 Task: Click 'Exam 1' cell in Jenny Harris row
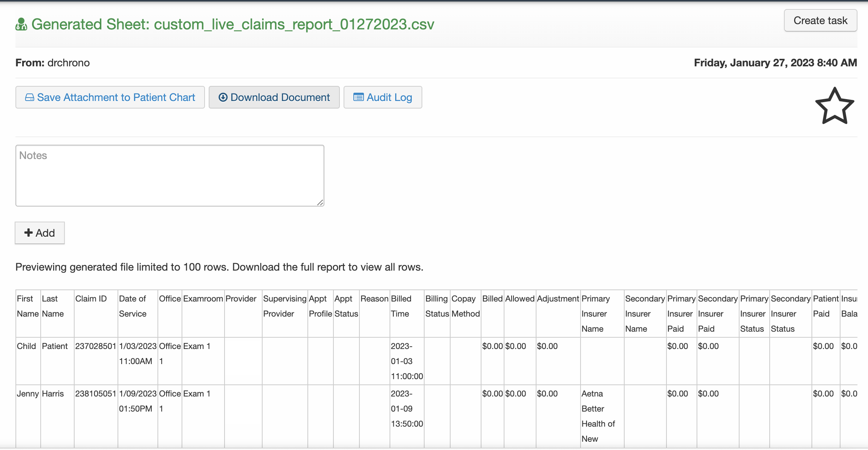203,417
